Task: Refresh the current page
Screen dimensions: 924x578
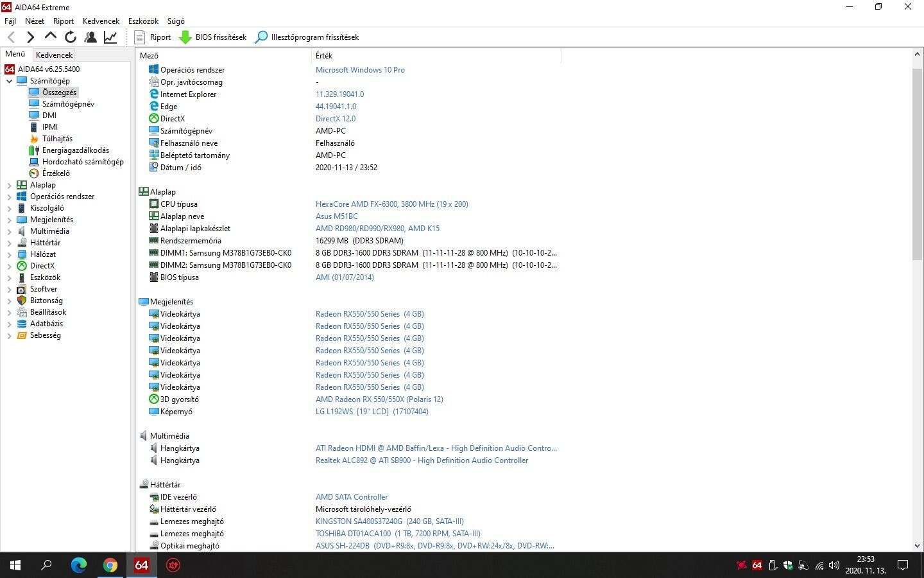Action: (71, 37)
